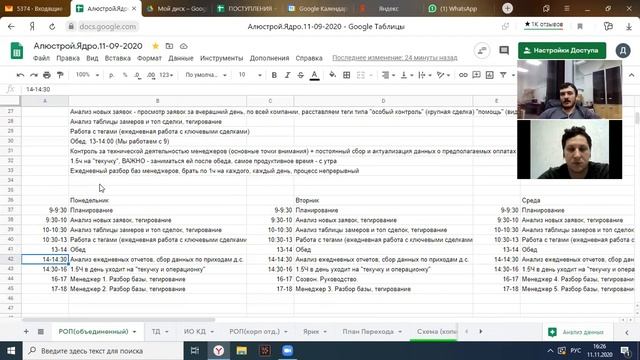Collapse the toolbar with the up chevron
The height and width of the screenshot is (360, 640).
(x=631, y=75)
